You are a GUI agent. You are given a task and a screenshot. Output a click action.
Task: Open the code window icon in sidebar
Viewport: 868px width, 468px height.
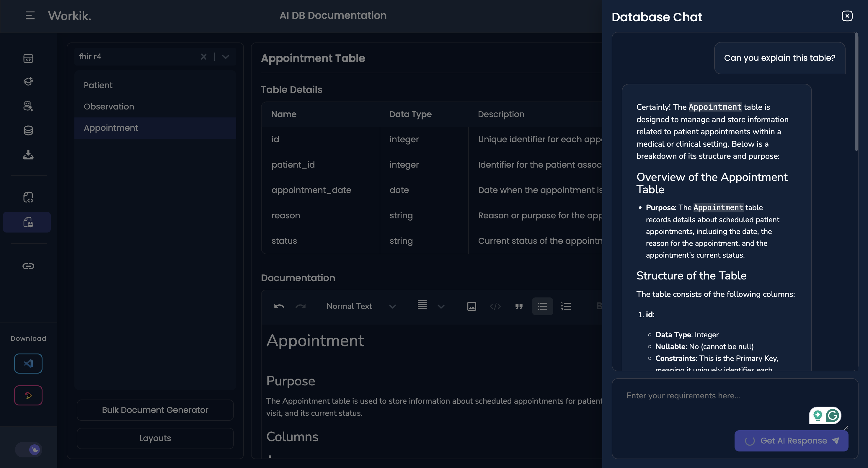point(28,59)
